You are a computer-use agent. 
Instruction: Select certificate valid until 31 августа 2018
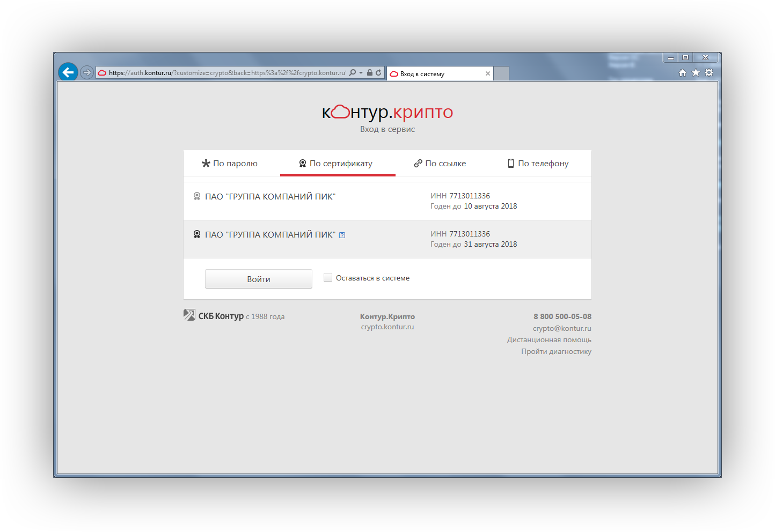(x=387, y=239)
